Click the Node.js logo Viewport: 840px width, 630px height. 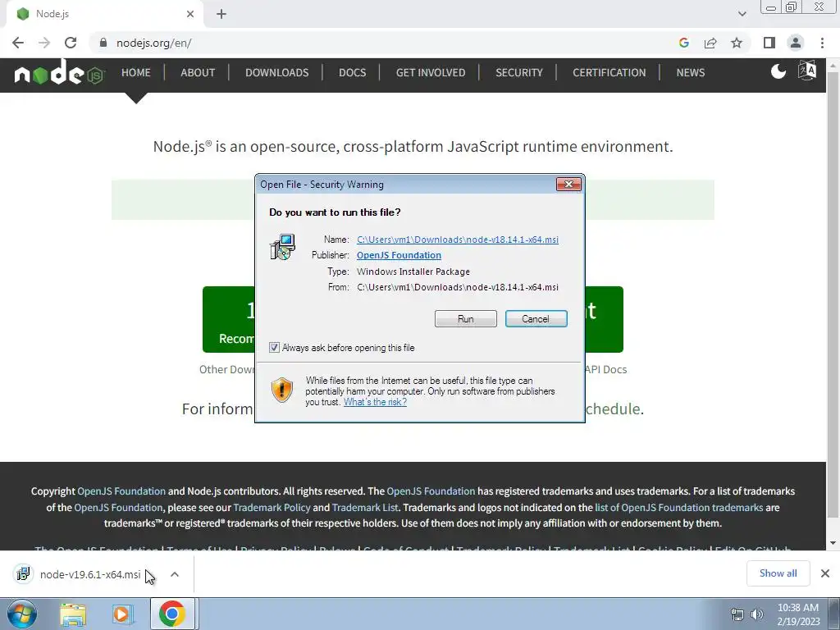(x=59, y=72)
